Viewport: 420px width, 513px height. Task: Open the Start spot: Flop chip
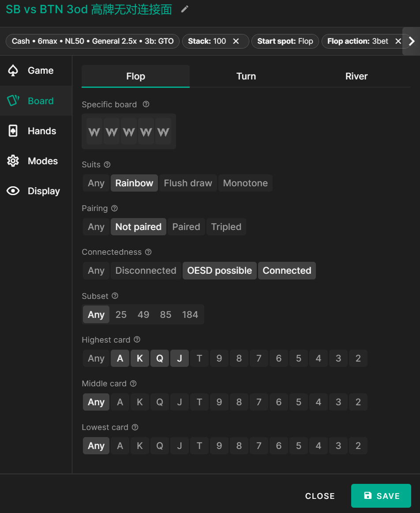tap(285, 41)
